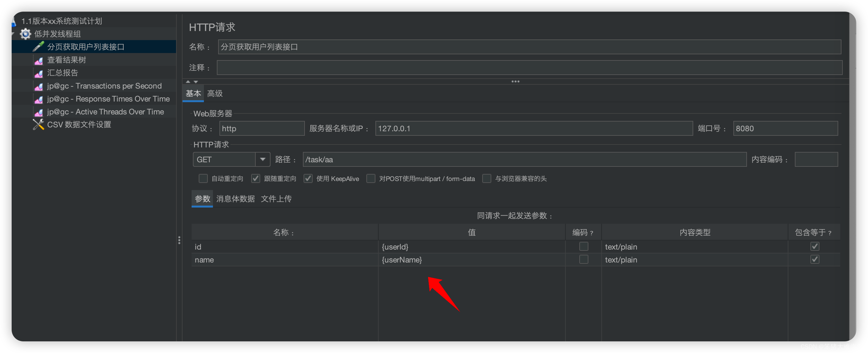
Task: Open jp@gc - Transactions per Second
Action: tap(104, 86)
